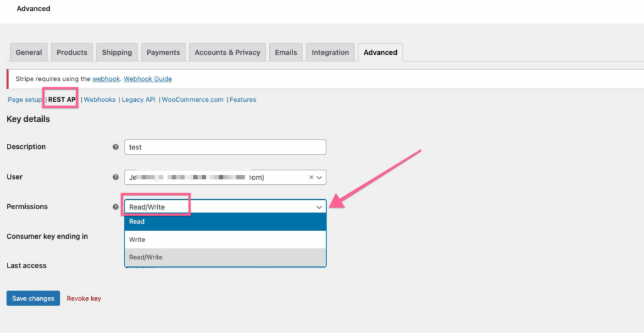Clear selected user with the x icon

coord(311,177)
